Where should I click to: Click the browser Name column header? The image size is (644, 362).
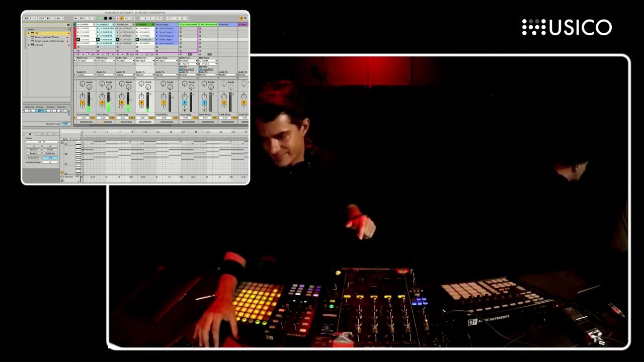(31, 29)
